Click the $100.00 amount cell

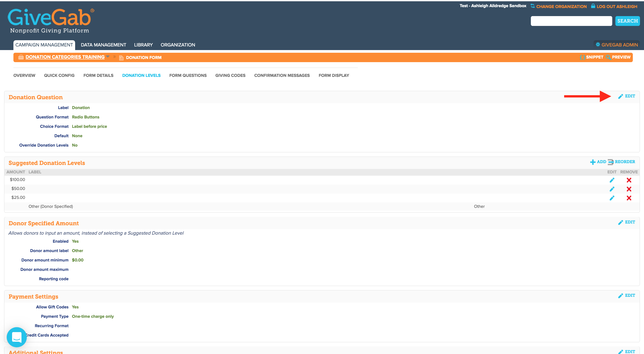tap(17, 180)
